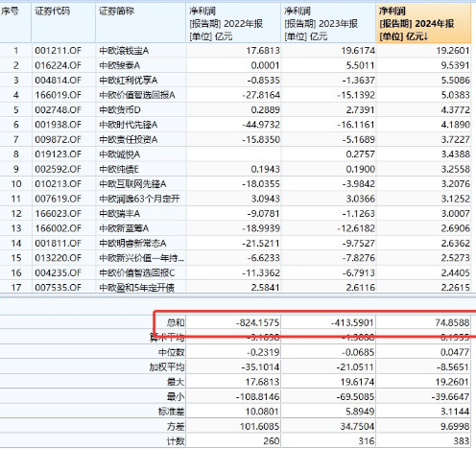Click the 计数 value 383 cell
Viewport: 476px width, 449px height.
[423, 441]
